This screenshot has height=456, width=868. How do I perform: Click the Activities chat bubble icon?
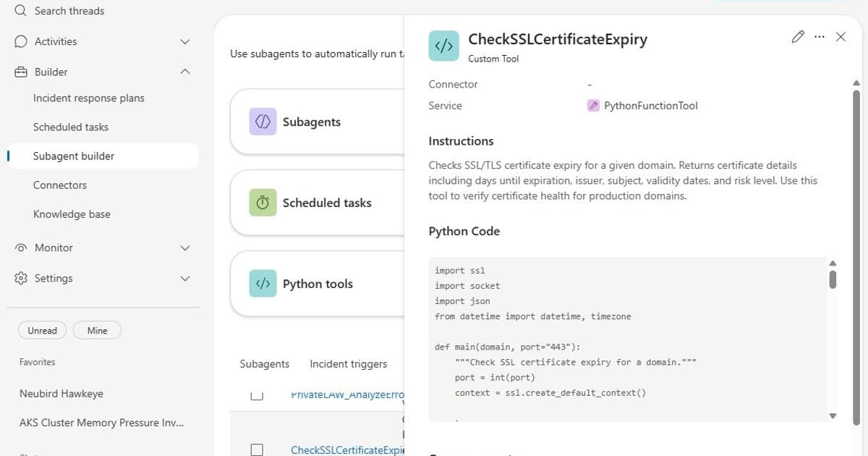pos(20,41)
